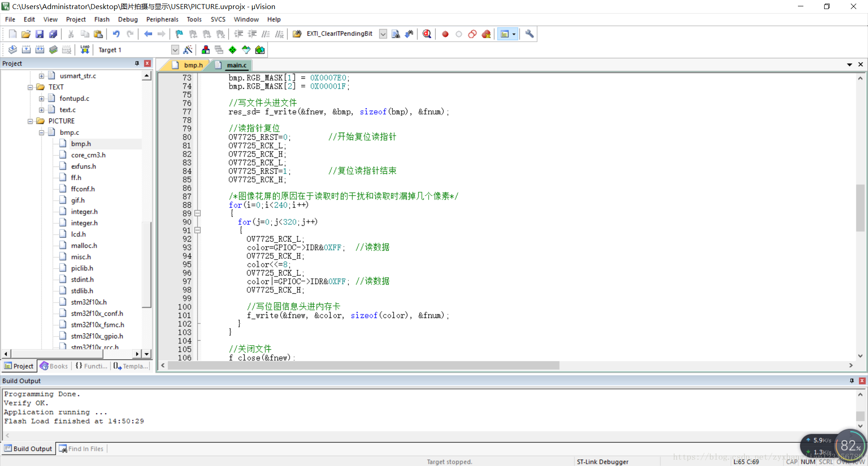Click the editor horizontal scrollbar thumb

pyautogui.click(x=363, y=365)
